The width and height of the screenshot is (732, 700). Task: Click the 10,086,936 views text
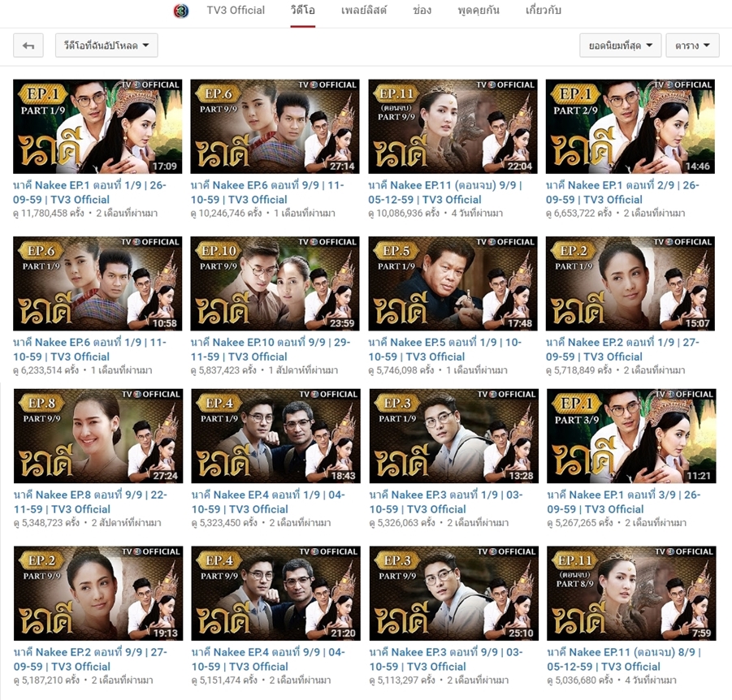coord(404,214)
